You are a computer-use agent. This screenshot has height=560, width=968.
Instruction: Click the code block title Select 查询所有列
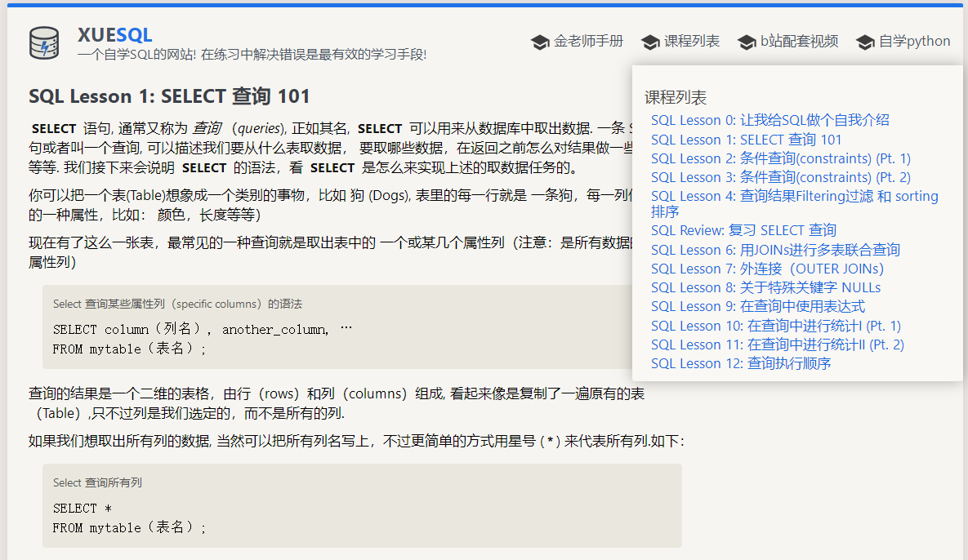pyautogui.click(x=97, y=483)
